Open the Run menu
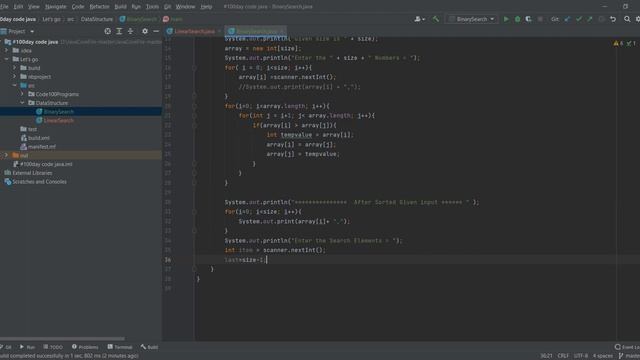 (x=136, y=7)
